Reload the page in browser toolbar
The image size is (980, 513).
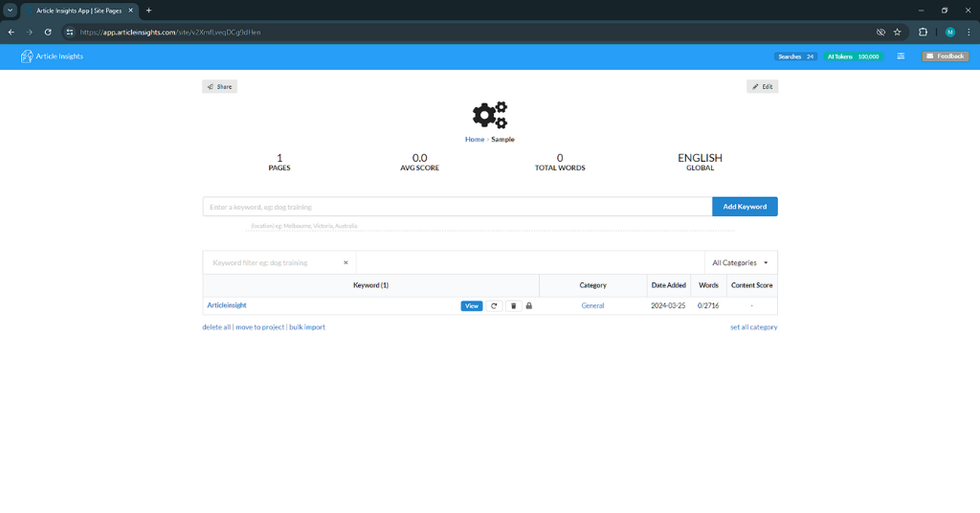pyautogui.click(x=48, y=32)
